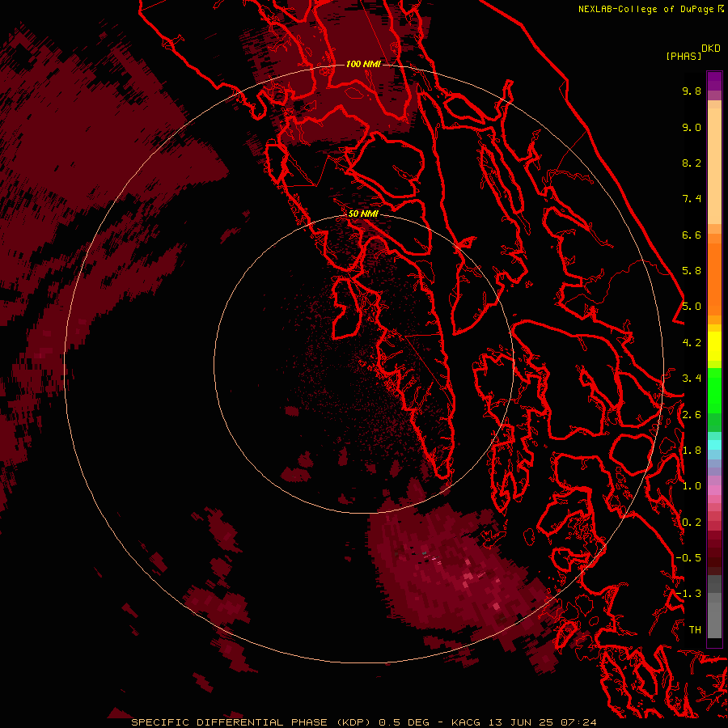Click the 13 JUN 25 07:24 timestamp

542,722
